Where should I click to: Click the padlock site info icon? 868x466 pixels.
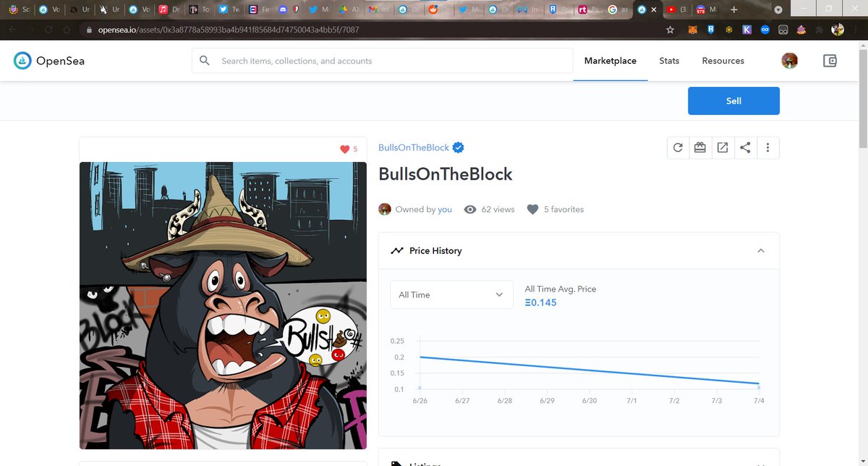pyautogui.click(x=89, y=30)
